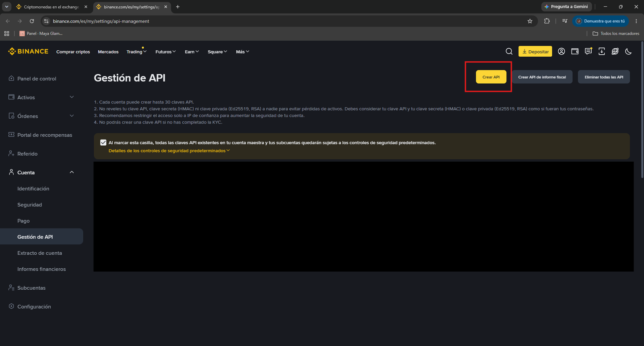This screenshot has width=644, height=346.
Task: Open Todos los marcadores folder
Action: 616,33
